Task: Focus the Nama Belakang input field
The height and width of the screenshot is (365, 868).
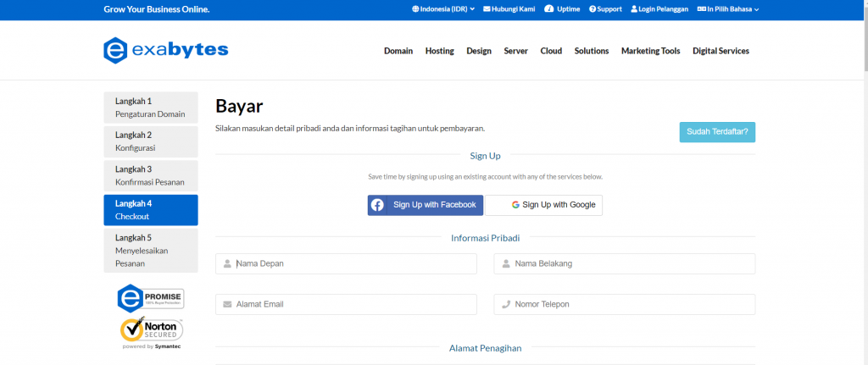Action: 625,263
